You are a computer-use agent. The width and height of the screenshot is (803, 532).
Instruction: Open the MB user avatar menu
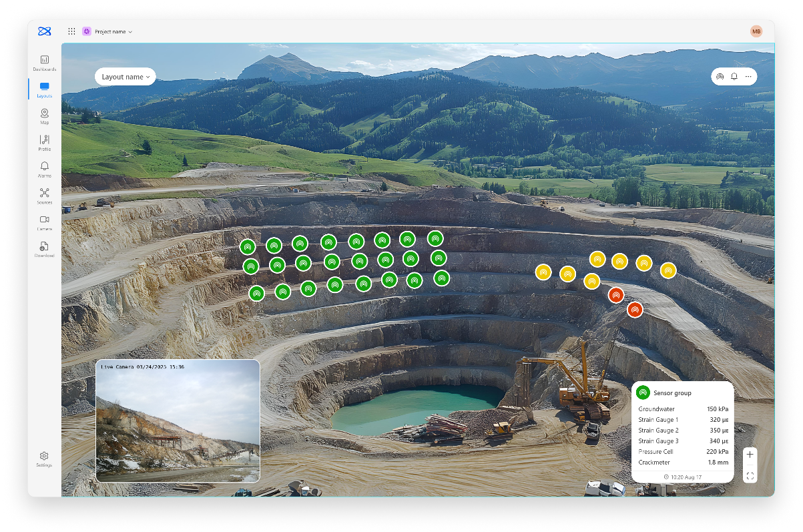coord(756,31)
